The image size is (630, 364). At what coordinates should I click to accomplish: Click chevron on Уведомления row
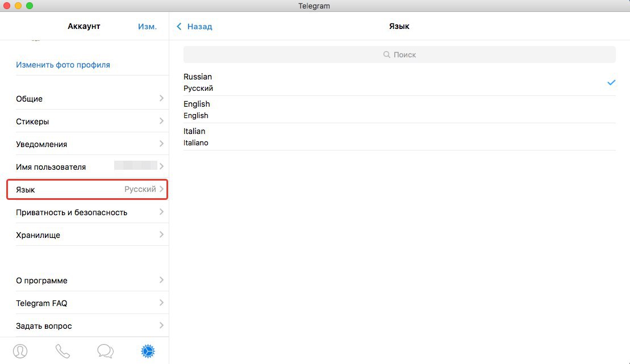[161, 144]
